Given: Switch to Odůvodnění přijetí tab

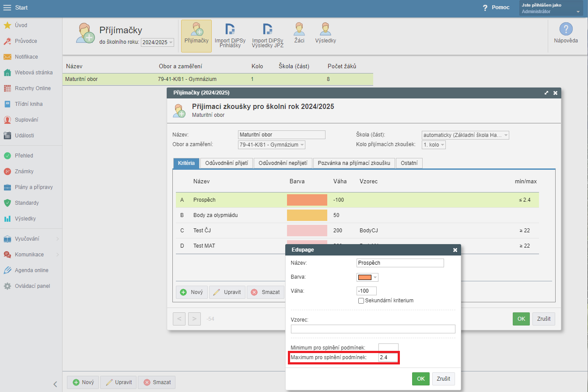Looking at the screenshot, I should click(x=227, y=163).
